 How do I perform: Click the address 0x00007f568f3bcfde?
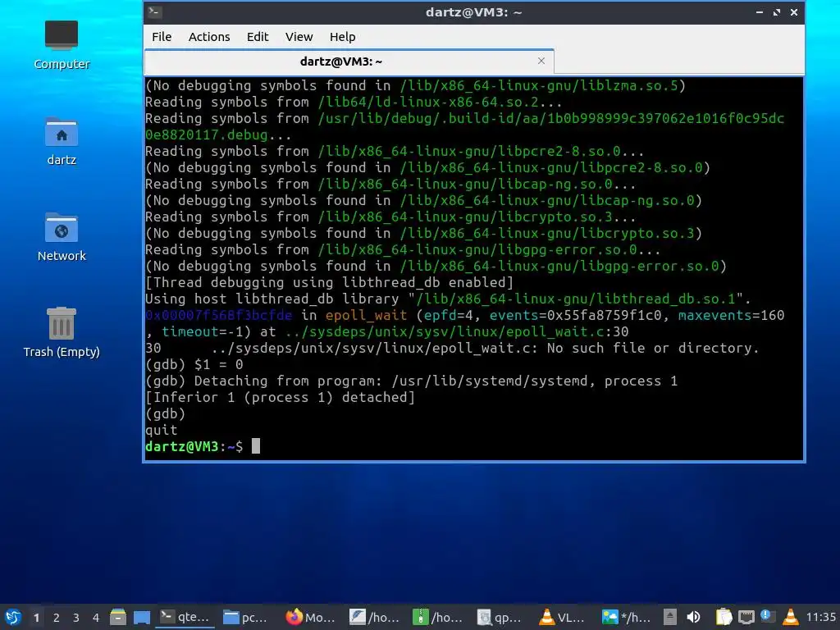point(218,316)
